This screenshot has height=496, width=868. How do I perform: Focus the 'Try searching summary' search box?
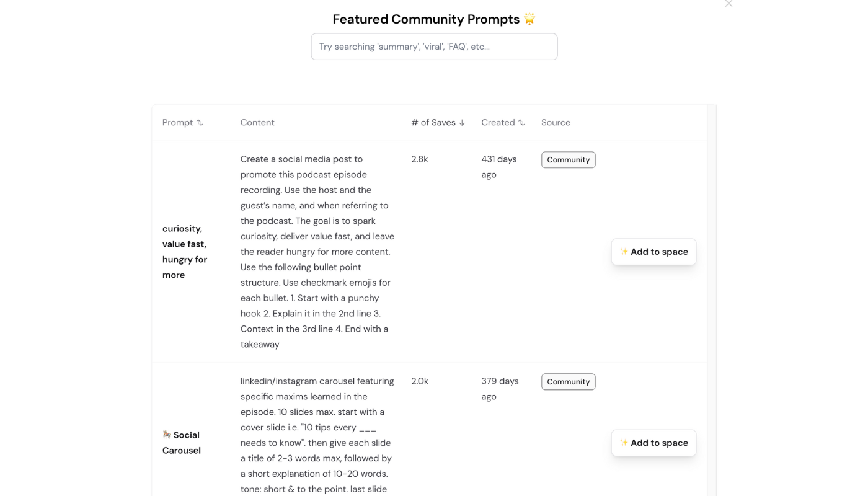(x=434, y=46)
